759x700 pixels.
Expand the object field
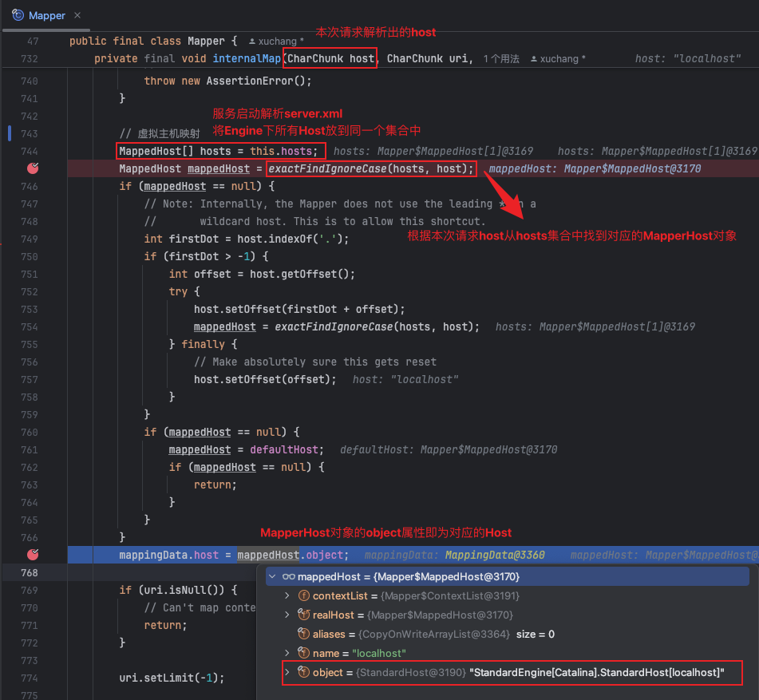pos(287,672)
